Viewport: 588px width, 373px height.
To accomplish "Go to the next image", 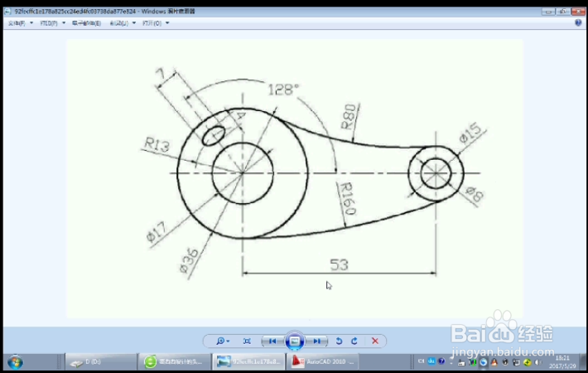I will 317,341.
